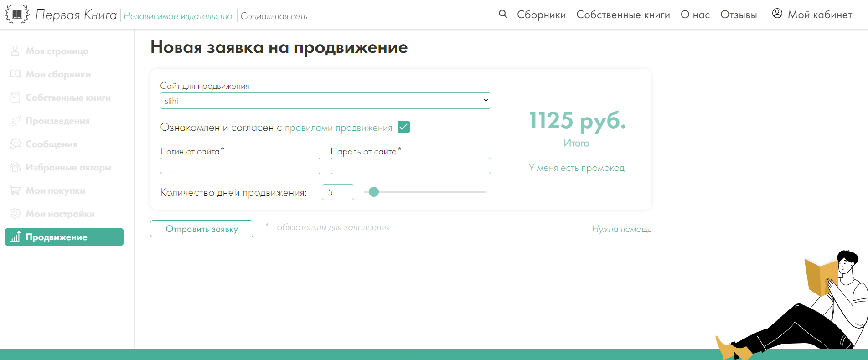Image resolution: width=868 pixels, height=360 pixels.
Task: Uncheck the promotion rules agreement checkbox
Action: tap(403, 127)
